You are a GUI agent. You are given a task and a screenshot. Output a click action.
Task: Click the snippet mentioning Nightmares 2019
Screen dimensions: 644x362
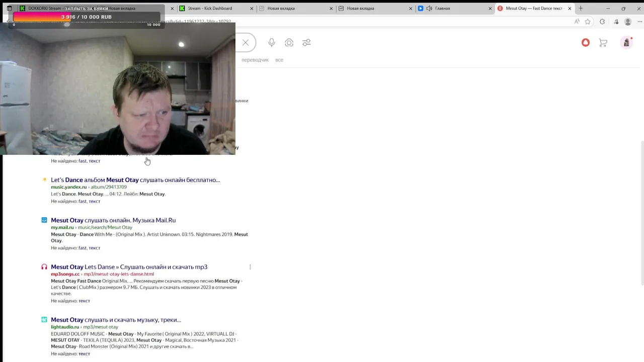149,237
